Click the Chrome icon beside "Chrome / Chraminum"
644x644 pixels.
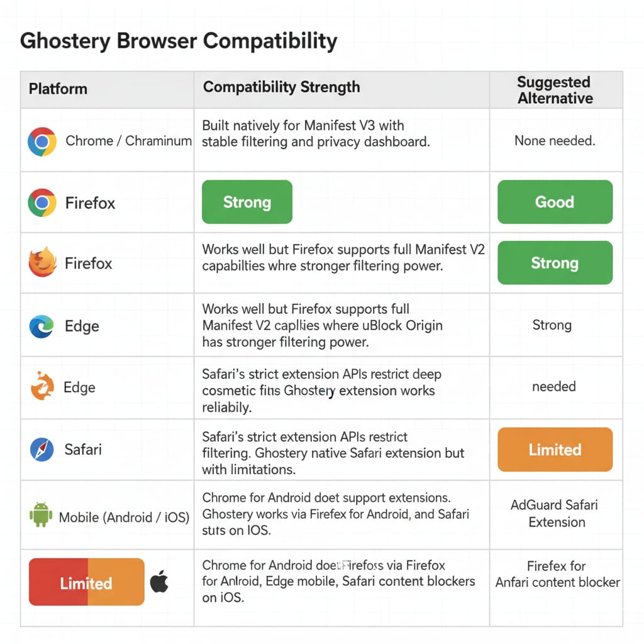[42, 142]
